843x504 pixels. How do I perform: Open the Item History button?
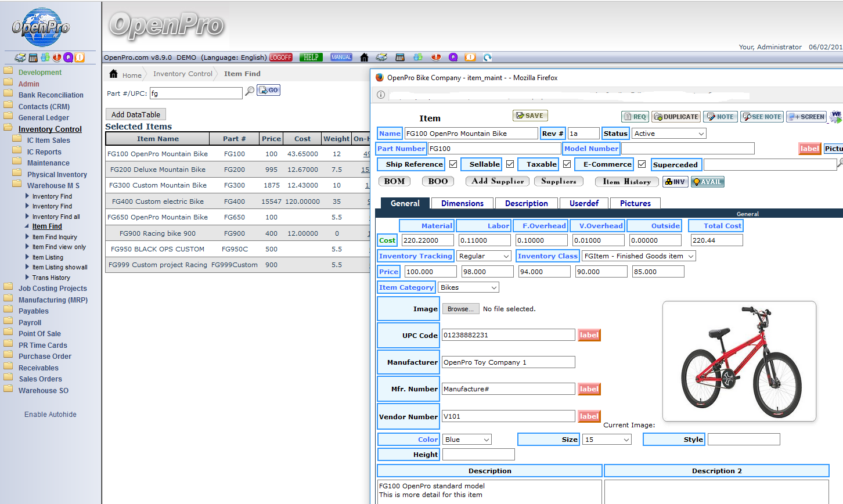pos(627,182)
